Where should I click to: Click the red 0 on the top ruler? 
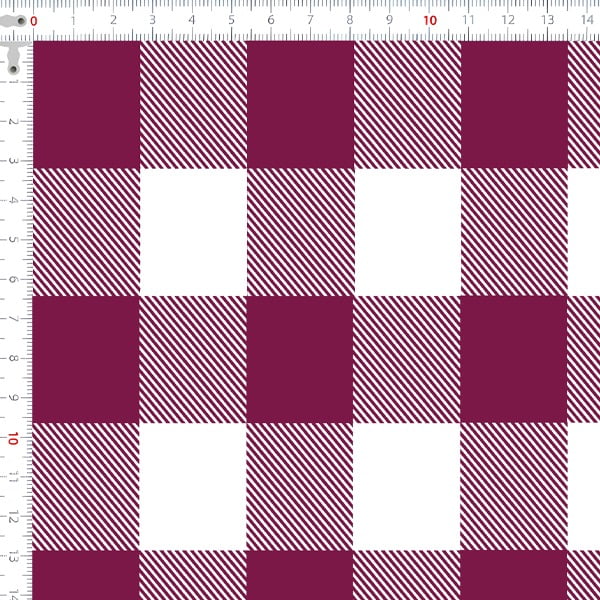coord(34,21)
